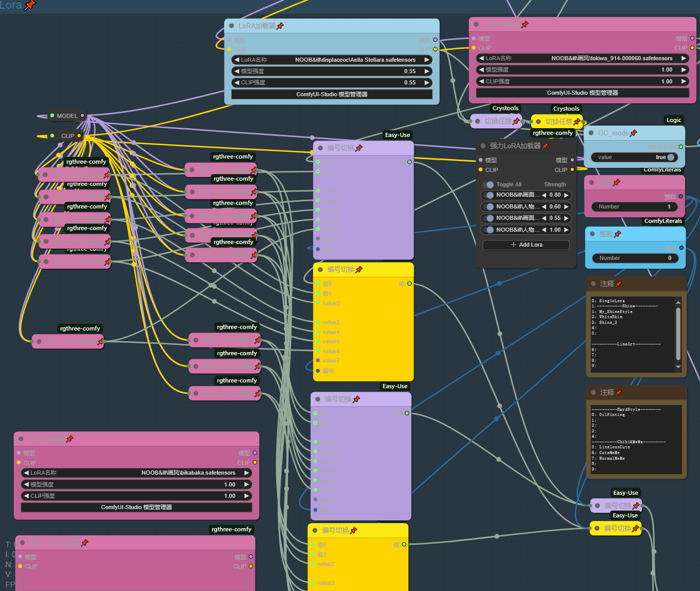Collapse the 强力LoRA加载器 node with Toggle All
Viewport: 700px width, 591px height.
pos(483,146)
